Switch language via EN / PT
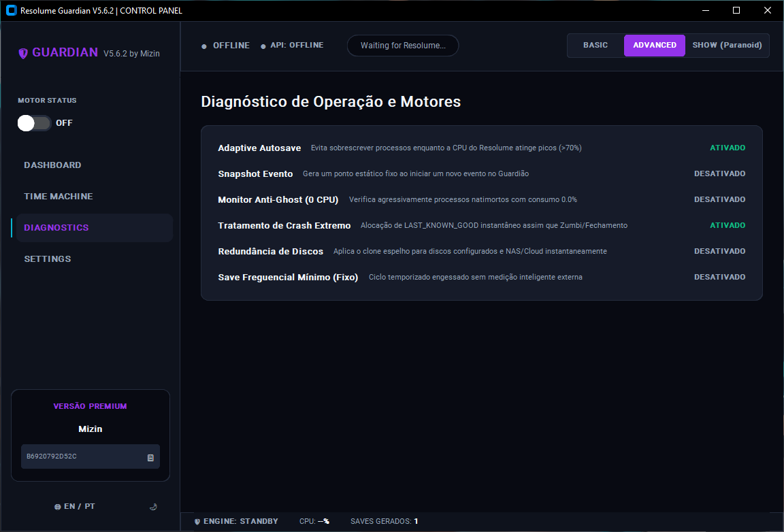The height and width of the screenshot is (532, 784). point(74,507)
